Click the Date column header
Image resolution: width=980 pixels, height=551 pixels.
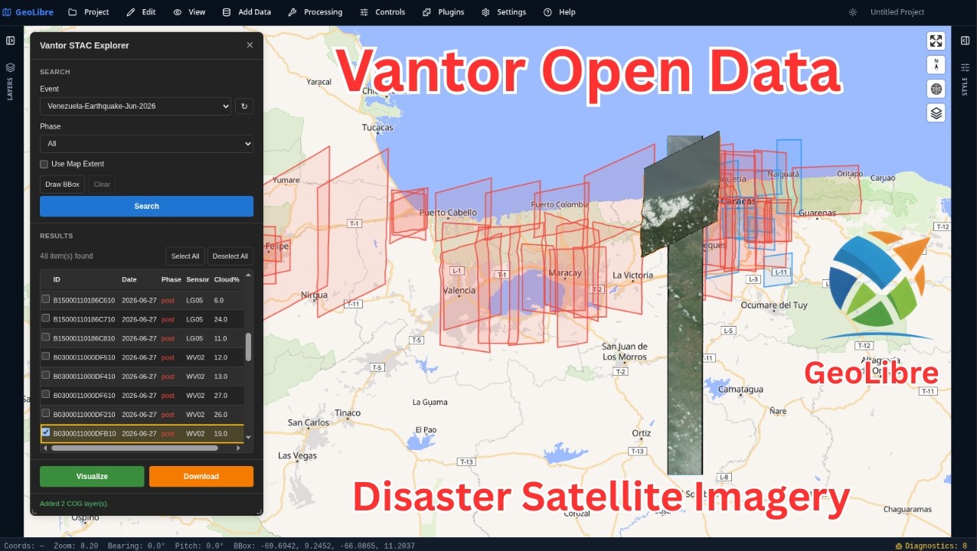[130, 279]
